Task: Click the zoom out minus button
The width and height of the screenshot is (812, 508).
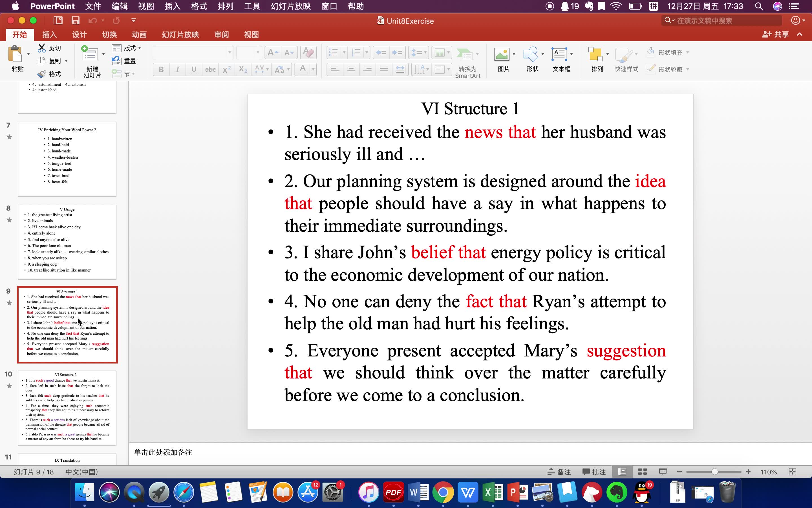Action: coord(679,472)
